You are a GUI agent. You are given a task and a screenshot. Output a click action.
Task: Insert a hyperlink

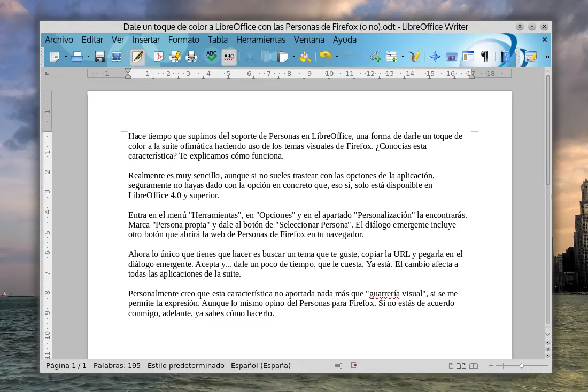pyautogui.click(x=375, y=57)
